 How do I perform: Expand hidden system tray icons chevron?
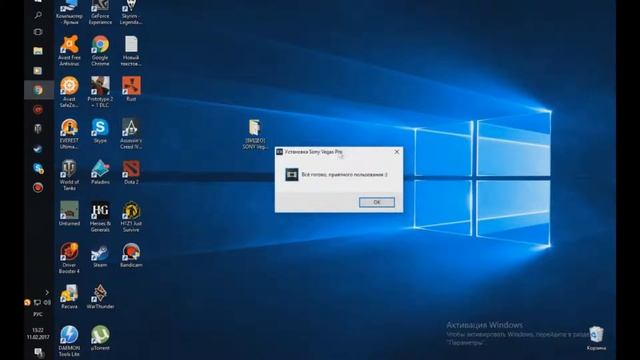click(x=47, y=292)
